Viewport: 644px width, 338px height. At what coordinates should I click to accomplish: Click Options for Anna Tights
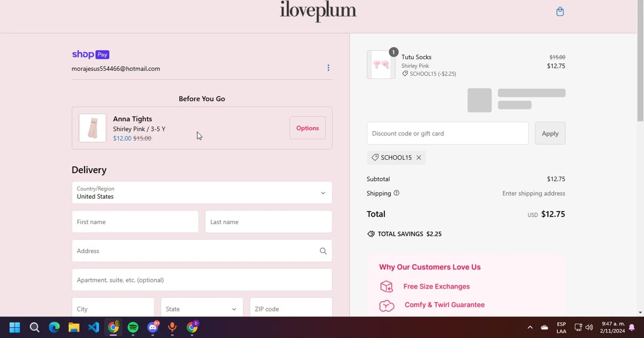point(307,128)
